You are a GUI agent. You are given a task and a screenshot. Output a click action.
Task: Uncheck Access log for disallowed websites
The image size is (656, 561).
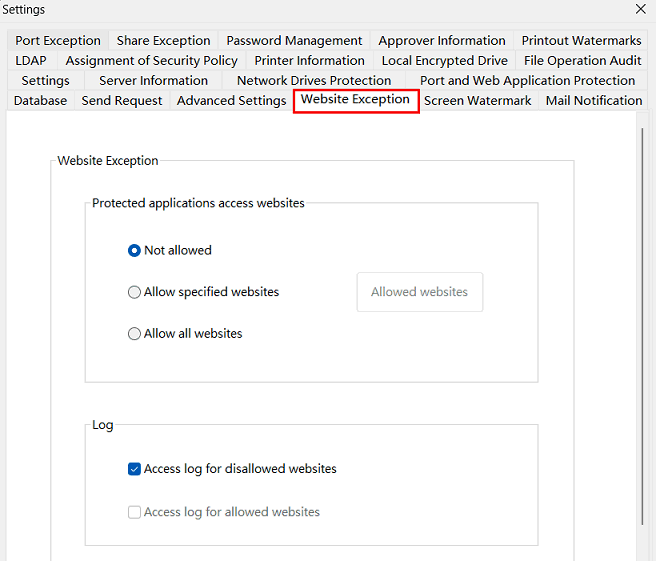tap(134, 469)
